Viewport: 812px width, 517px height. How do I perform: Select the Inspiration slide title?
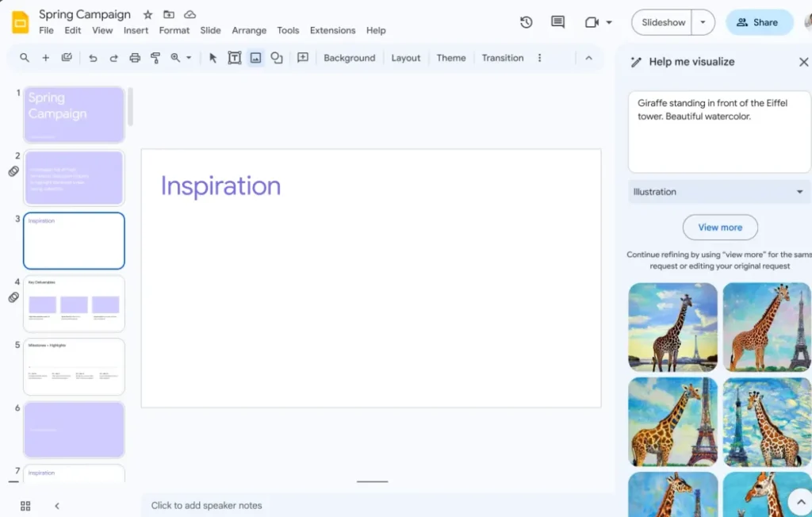click(x=220, y=186)
